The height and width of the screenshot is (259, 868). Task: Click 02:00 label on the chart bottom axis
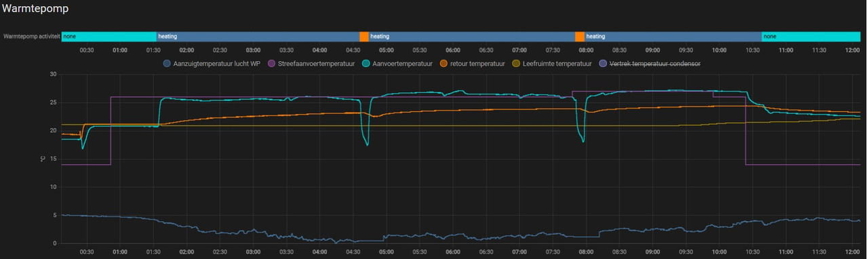(186, 252)
